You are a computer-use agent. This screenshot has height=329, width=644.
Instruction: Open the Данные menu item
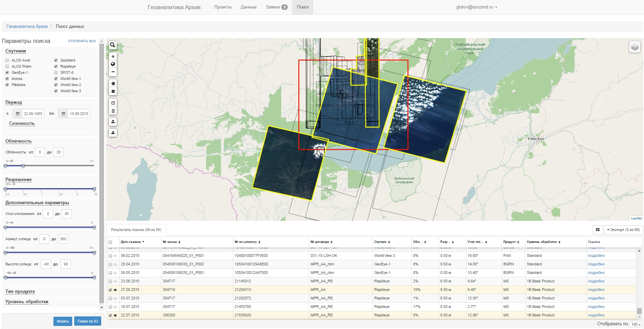[x=248, y=7]
